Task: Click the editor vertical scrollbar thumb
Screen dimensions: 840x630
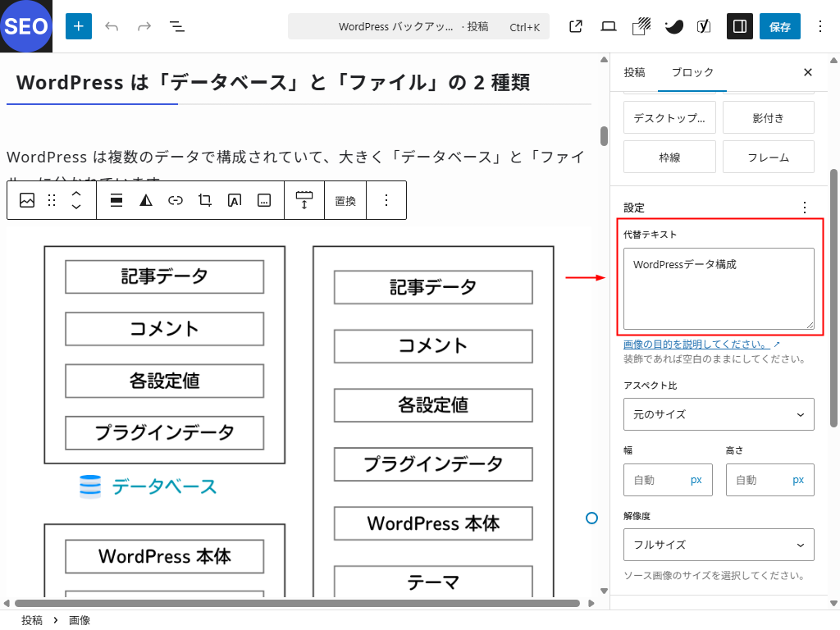Action: pos(605,136)
